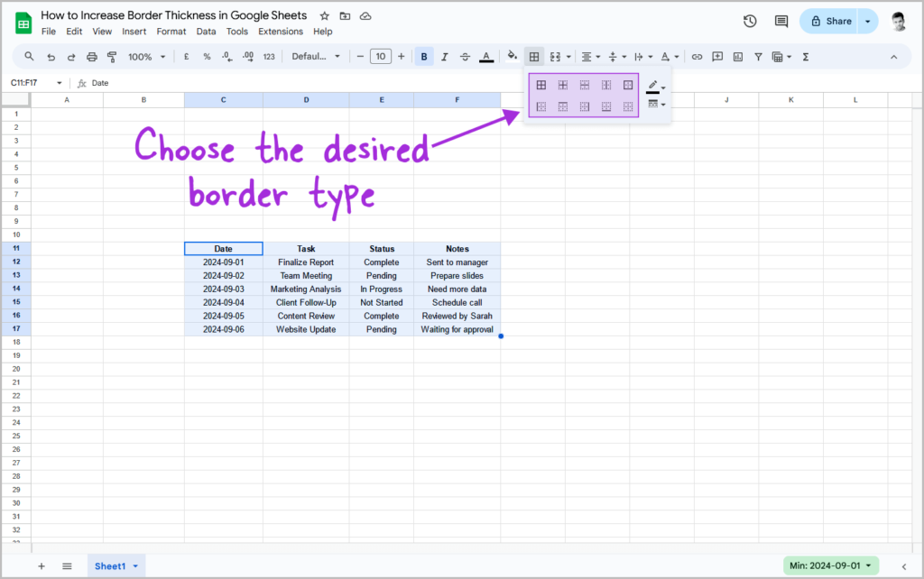
Task: Open vertical align dropdown
Action: (617, 57)
